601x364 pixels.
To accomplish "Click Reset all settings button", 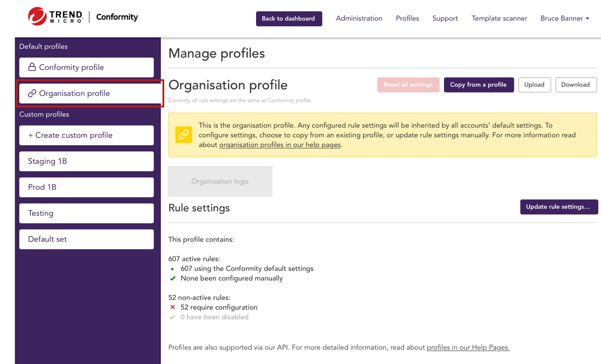I will pyautogui.click(x=408, y=85).
